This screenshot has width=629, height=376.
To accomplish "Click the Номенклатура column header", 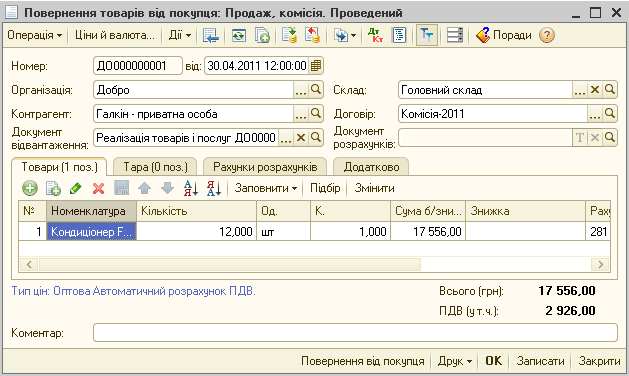I will (x=91, y=211).
